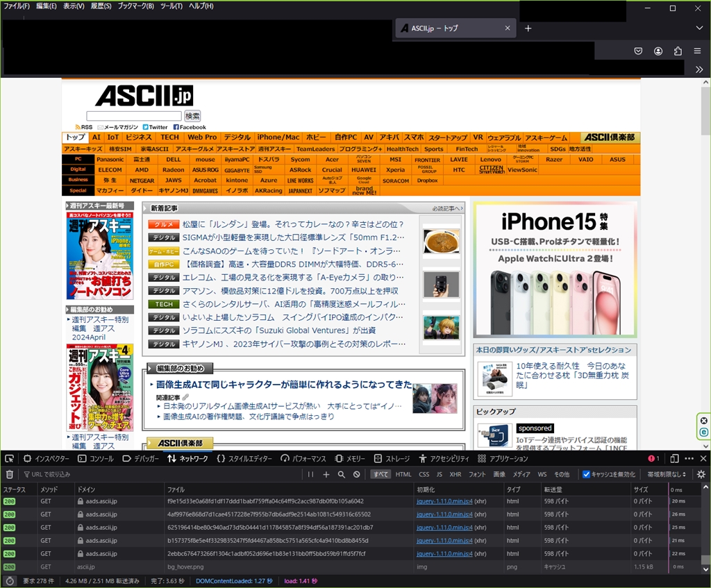Switch to スタイルエディター tab

click(x=244, y=459)
